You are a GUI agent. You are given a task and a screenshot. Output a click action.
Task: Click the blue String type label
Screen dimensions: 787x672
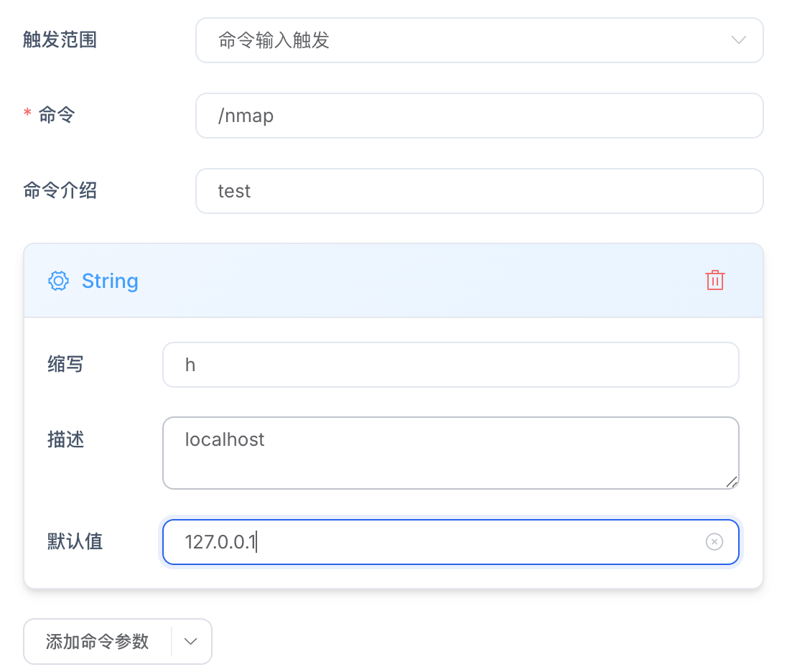[110, 281]
